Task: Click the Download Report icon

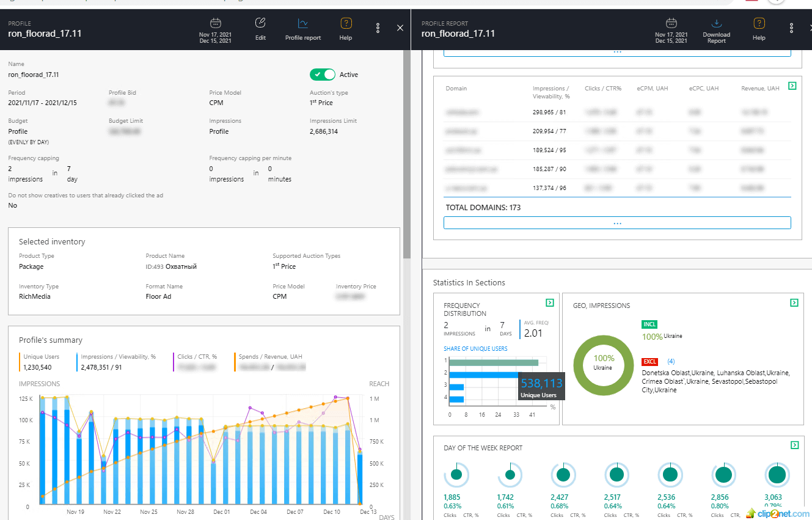Action: [x=717, y=23]
